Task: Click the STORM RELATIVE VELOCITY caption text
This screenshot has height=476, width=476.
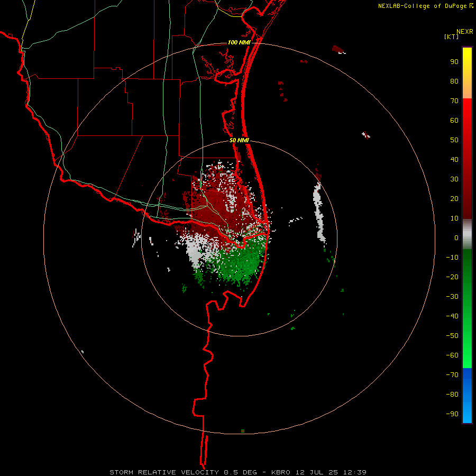Action: [x=164, y=472]
